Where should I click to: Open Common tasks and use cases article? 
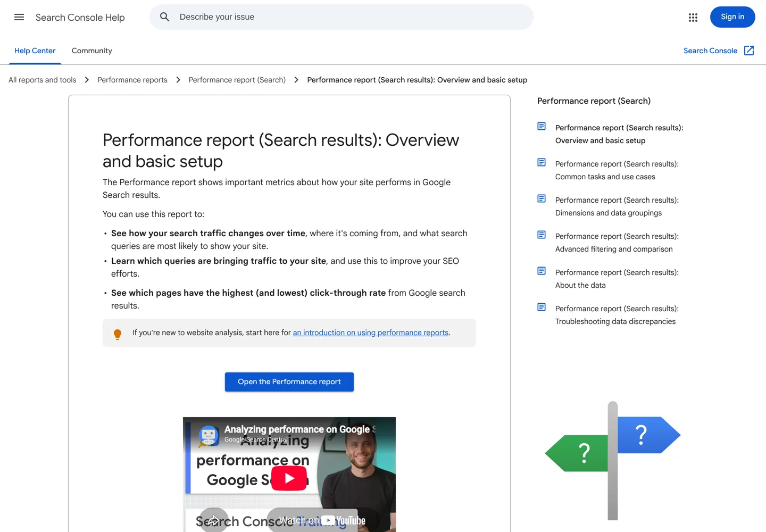point(617,170)
